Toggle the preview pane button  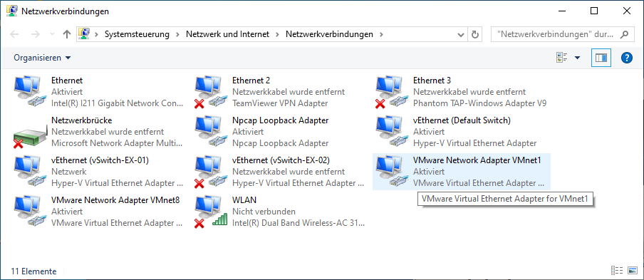tap(601, 58)
